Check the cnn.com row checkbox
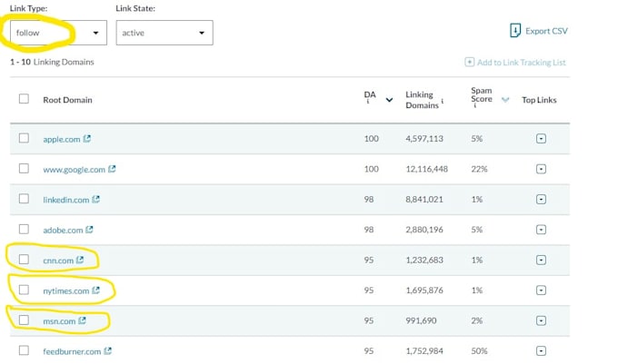618x364 pixels. 24,259
